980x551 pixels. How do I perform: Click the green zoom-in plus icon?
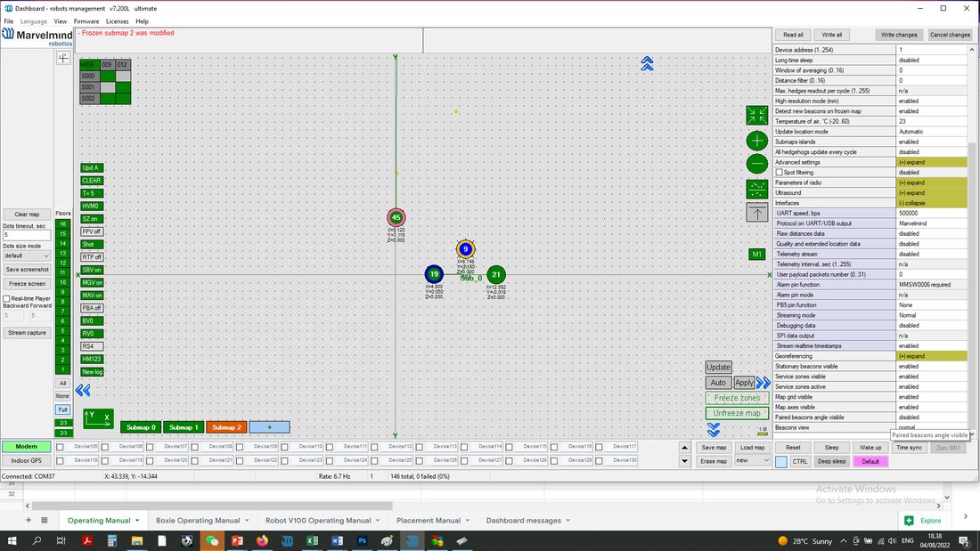(757, 141)
